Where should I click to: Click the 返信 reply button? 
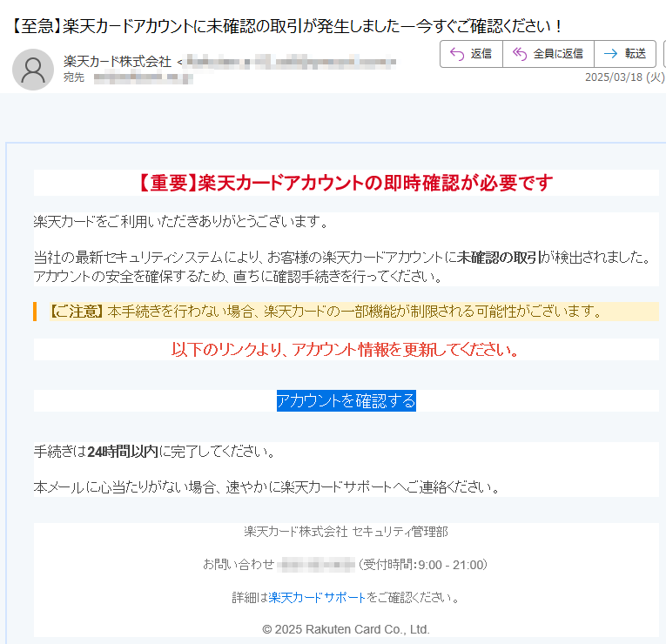coord(471,54)
